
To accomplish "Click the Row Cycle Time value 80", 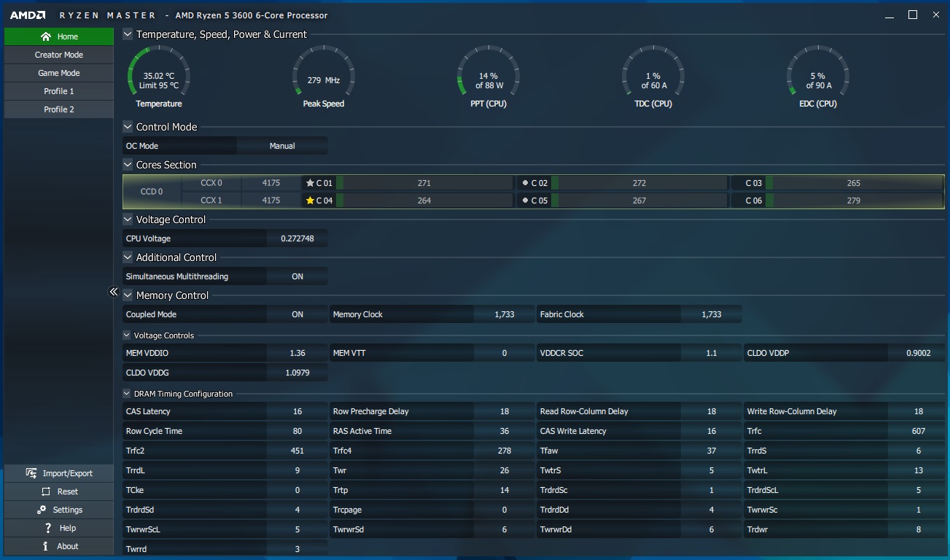I will tap(297, 431).
